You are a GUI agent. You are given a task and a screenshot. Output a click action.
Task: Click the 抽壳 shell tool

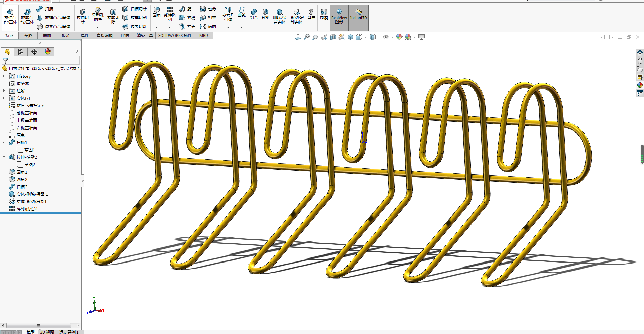(187, 27)
